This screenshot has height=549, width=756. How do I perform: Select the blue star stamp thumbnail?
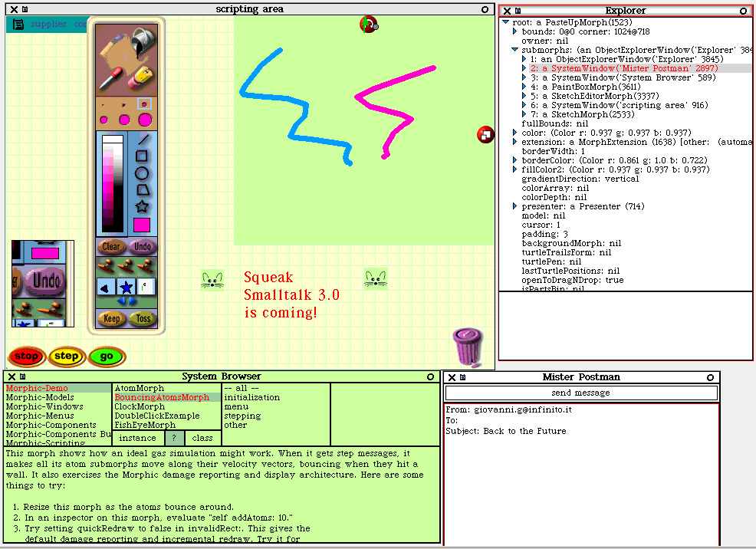(127, 288)
